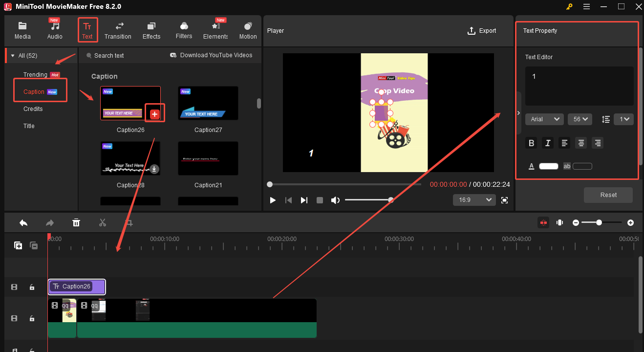644x352 pixels.
Task: Open the Audio tab
Action: point(55,30)
